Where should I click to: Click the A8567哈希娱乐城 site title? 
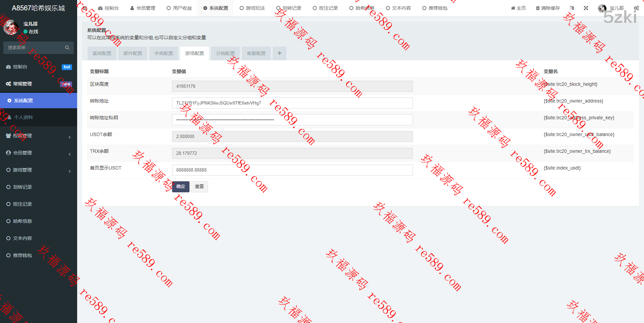[x=38, y=8]
